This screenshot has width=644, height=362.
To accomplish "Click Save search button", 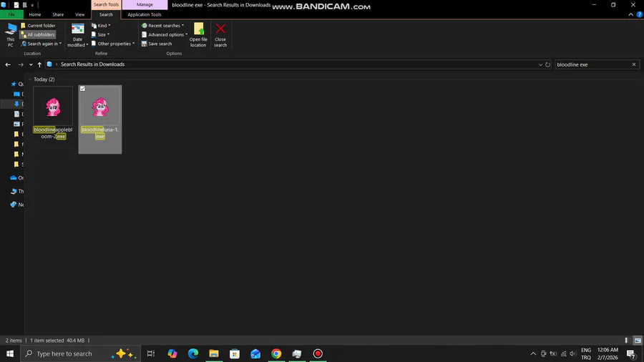I will point(157,44).
